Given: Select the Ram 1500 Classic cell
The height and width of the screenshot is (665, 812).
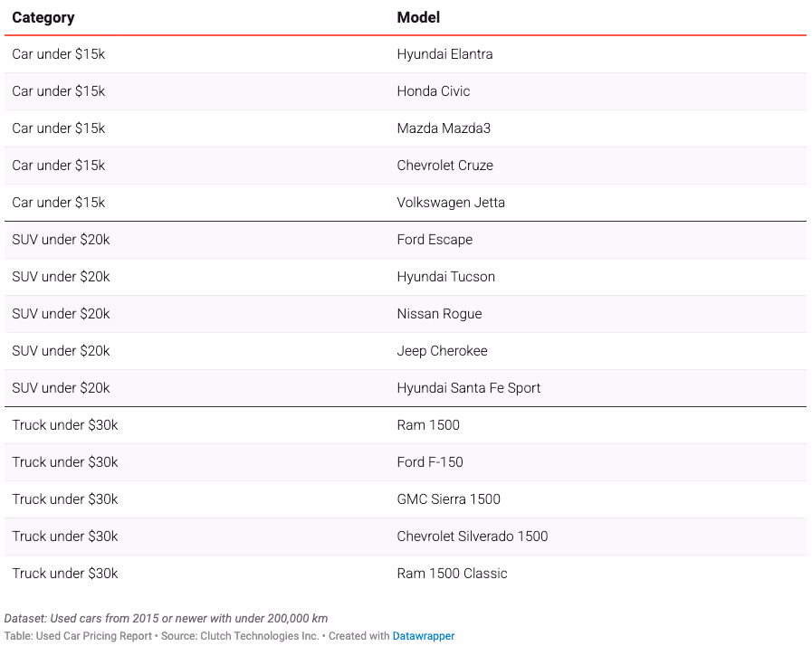Looking at the screenshot, I should click(452, 574).
